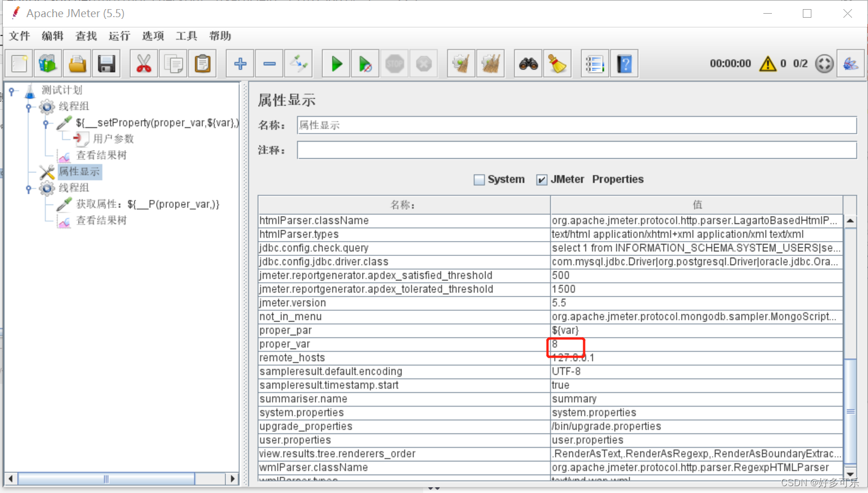
Task: Click the proper_par value ${var} cell
Action: [x=696, y=331]
